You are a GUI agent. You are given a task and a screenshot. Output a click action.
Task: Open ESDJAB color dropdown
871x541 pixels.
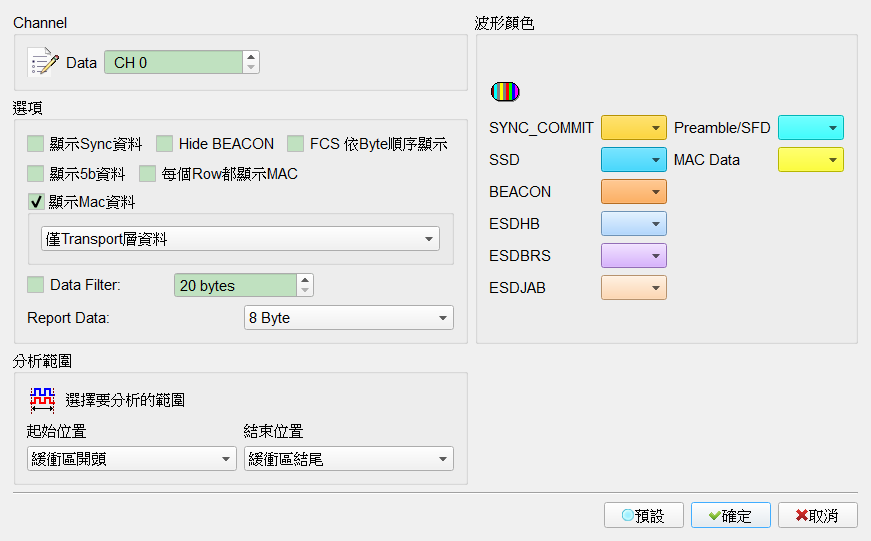click(x=634, y=288)
